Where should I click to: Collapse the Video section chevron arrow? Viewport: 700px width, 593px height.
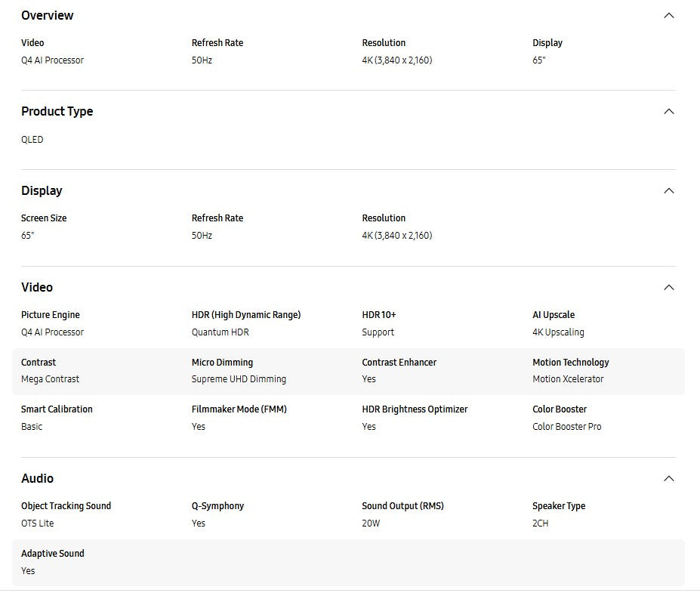(668, 288)
